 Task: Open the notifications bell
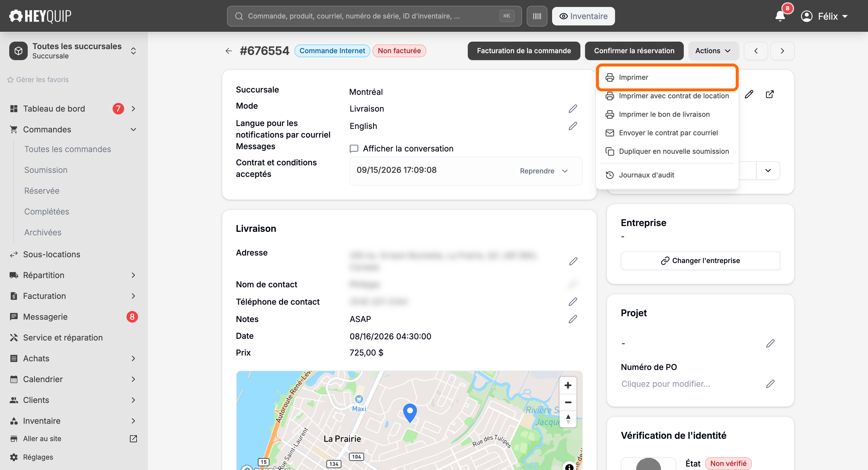780,16
